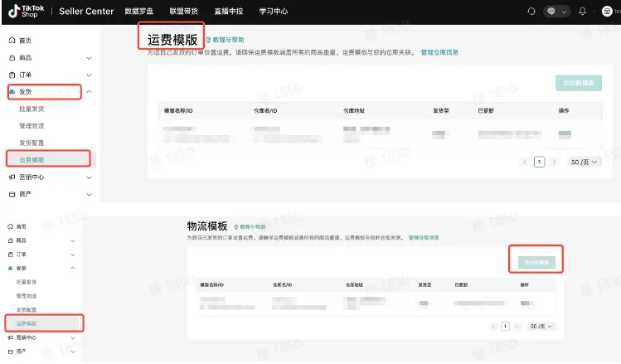Expand 商品 chevron on 物流模板 page sidebar
Viewport: 621px width, 364px height.
[73, 240]
